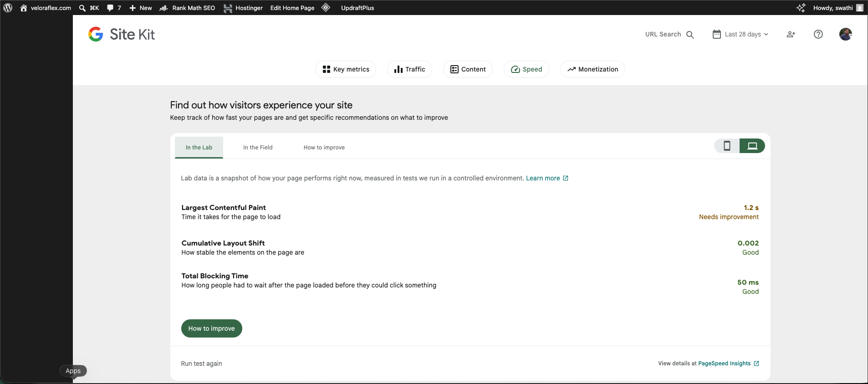
Task: Open the Last 28 days date dropdown
Action: (x=740, y=34)
